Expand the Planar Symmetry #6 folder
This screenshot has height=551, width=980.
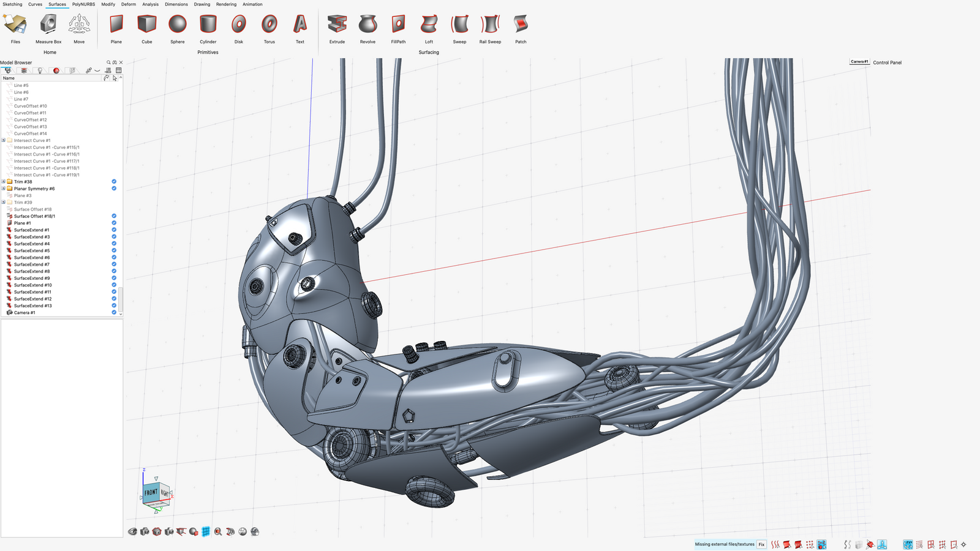4,189
